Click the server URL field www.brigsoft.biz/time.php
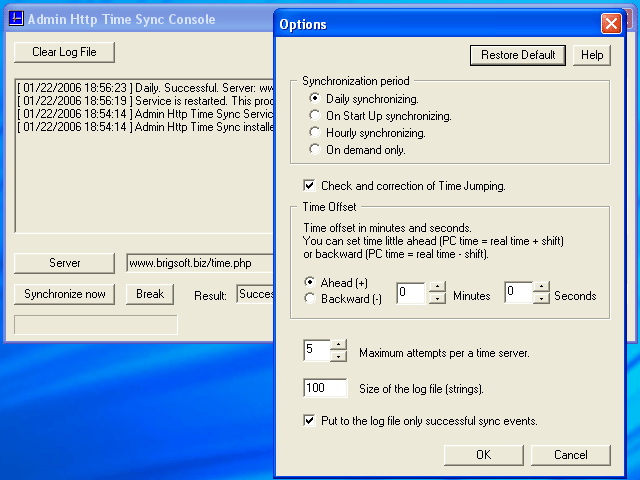The height and width of the screenshot is (480, 640). [x=200, y=263]
